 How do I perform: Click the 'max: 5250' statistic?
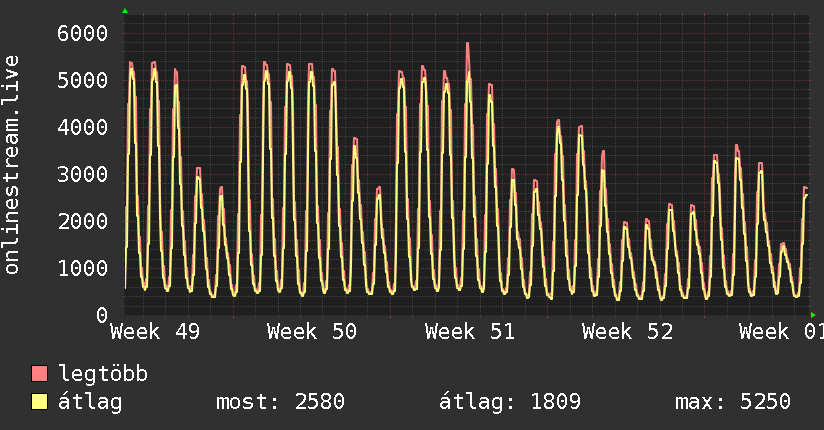point(733,402)
